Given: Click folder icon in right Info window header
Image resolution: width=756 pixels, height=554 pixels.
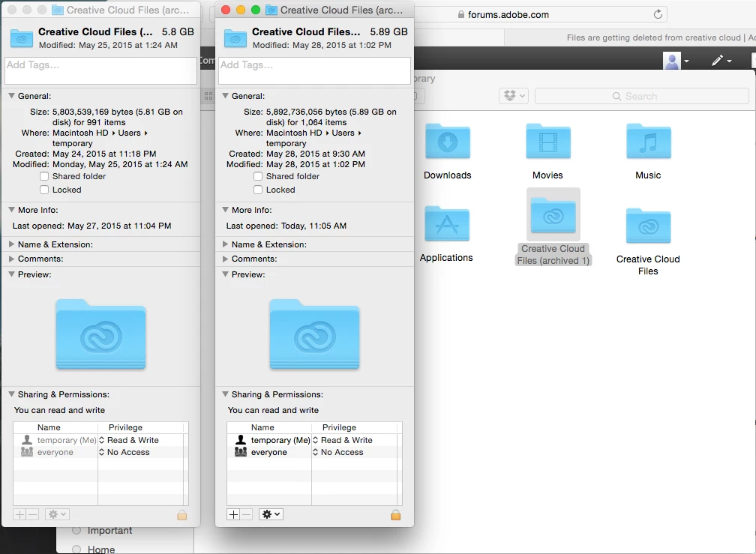Looking at the screenshot, I should point(235,38).
